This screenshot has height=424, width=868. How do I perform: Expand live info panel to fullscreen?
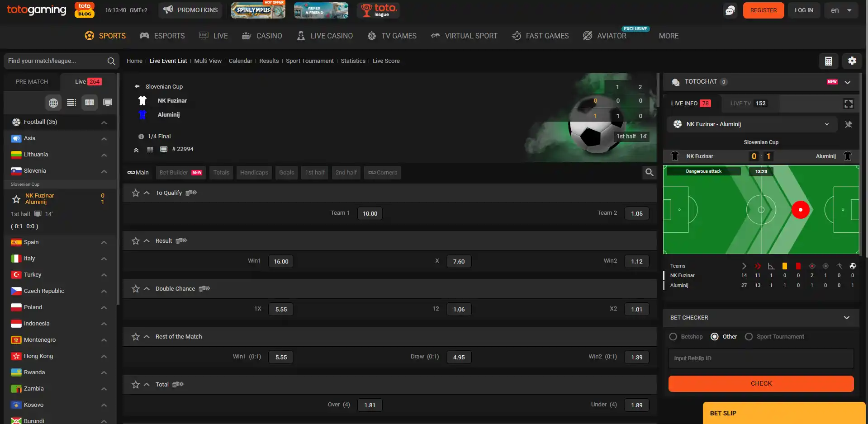point(849,104)
